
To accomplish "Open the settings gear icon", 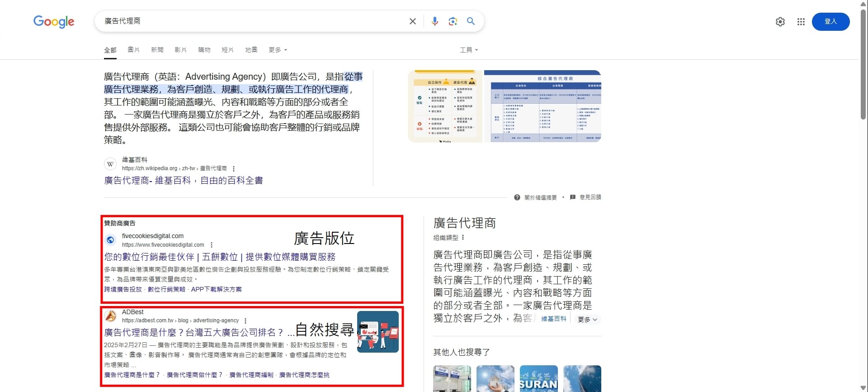I will 780,22.
